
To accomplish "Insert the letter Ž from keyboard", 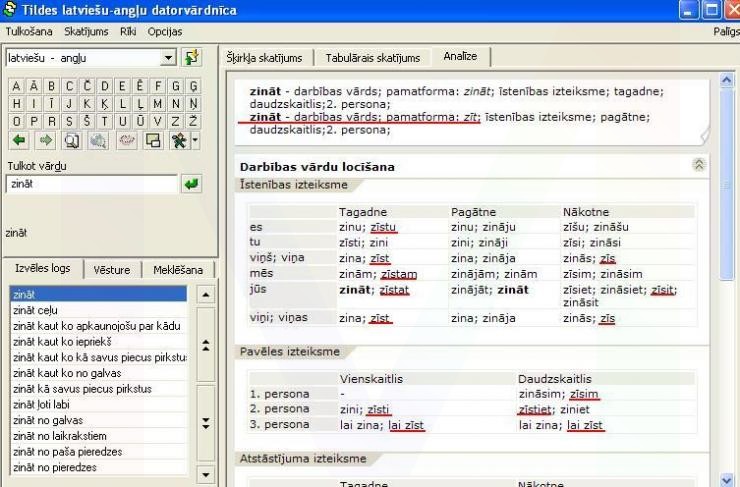I will pos(193,123).
